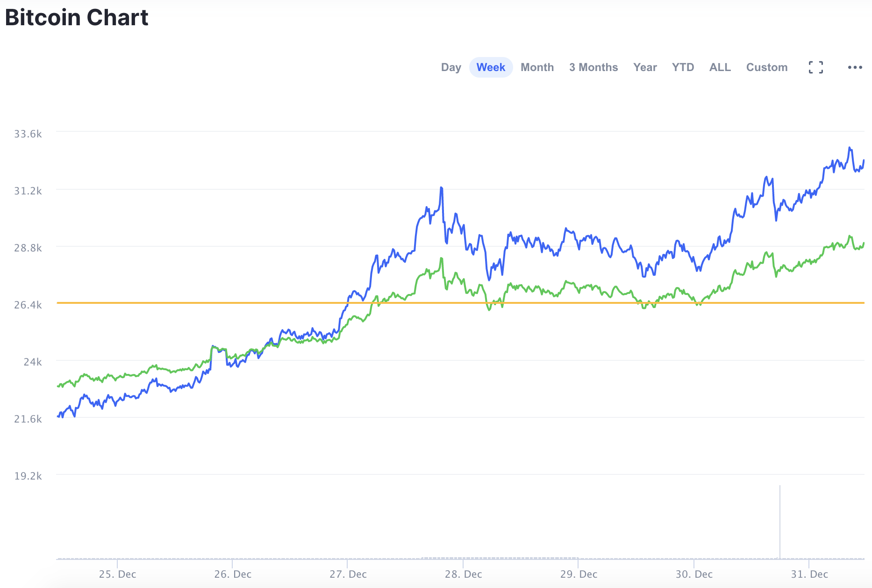Open the three-dots more options menu
Viewport: 872px width, 588px height.
855,67
